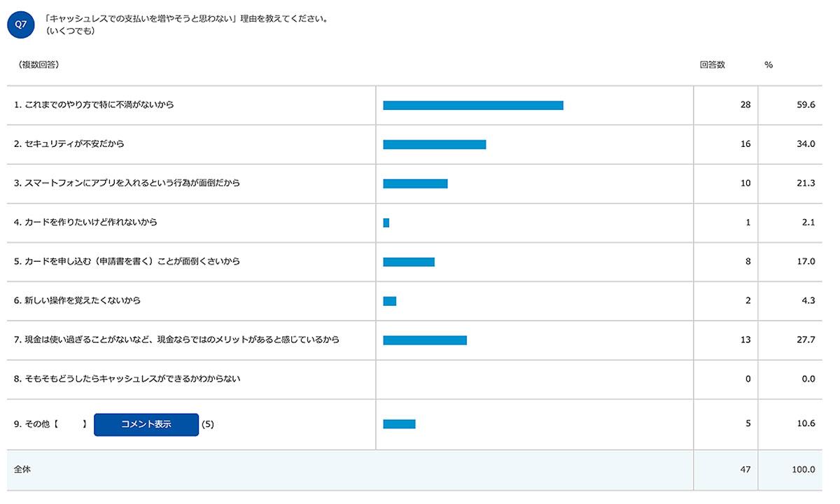Select the % column header
The width and height of the screenshot is (840, 504).
point(769,65)
